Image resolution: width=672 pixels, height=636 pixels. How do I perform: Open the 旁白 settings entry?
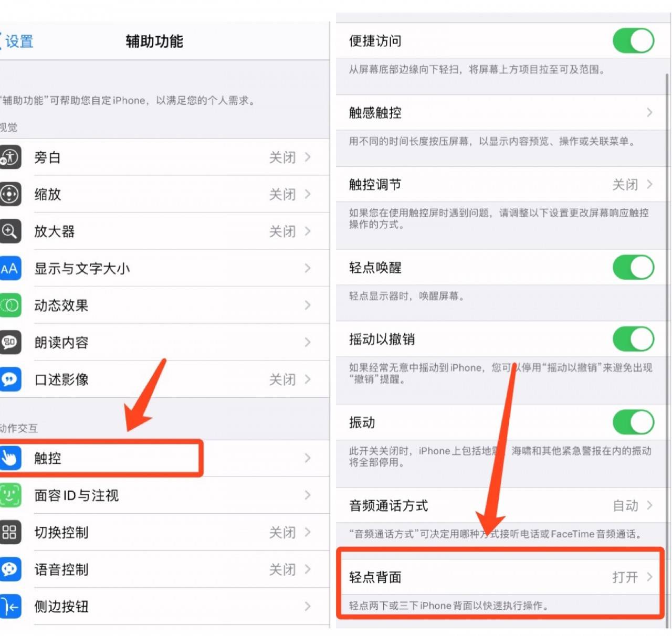pyautogui.click(x=164, y=157)
